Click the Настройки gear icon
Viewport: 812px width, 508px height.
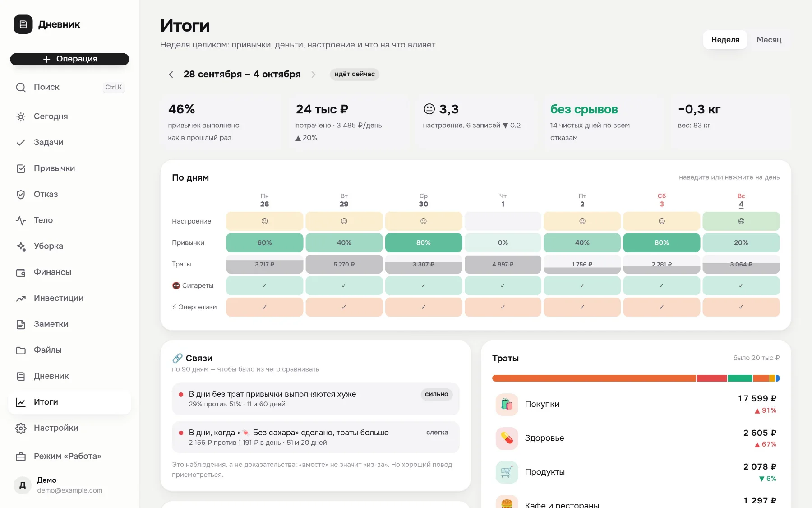click(x=21, y=428)
